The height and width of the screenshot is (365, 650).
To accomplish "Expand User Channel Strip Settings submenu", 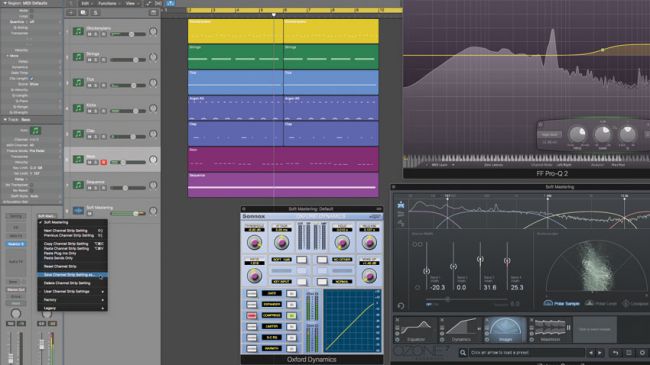I will tap(72, 292).
